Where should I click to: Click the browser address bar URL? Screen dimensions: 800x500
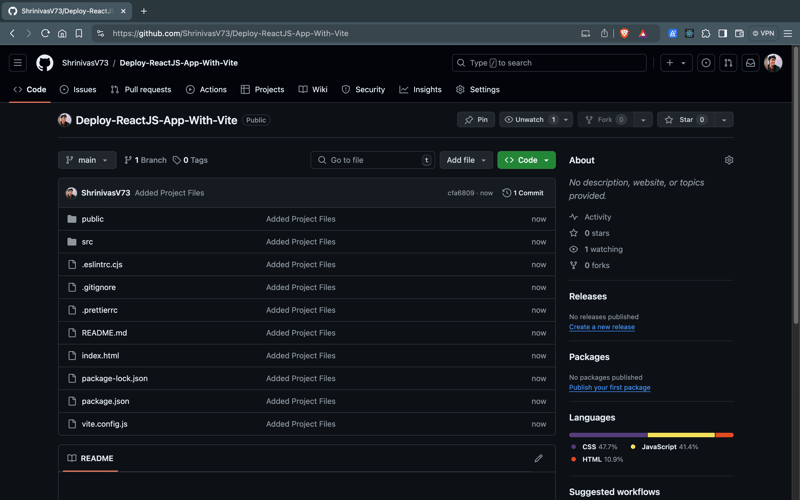(x=231, y=33)
